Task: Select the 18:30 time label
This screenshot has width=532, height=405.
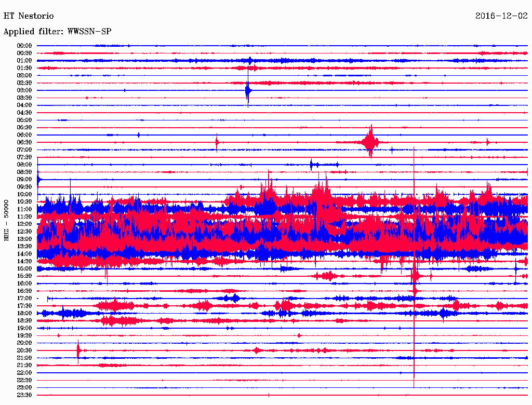Action: tap(24, 320)
